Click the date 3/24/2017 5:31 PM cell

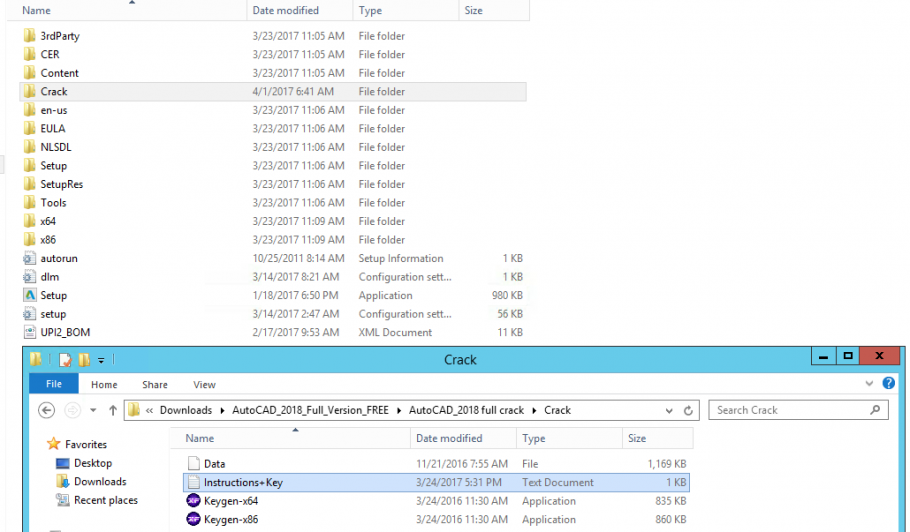tap(458, 482)
